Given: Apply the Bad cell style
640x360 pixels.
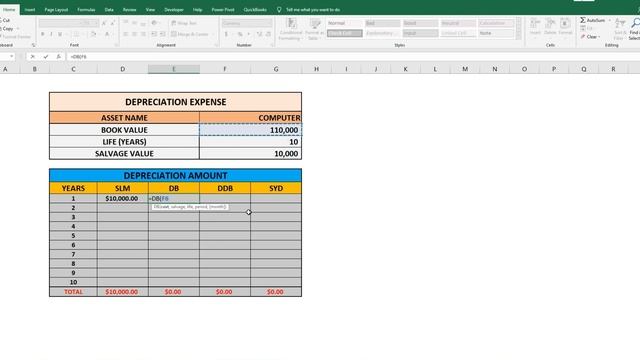Looking at the screenshot, I should (382, 23).
